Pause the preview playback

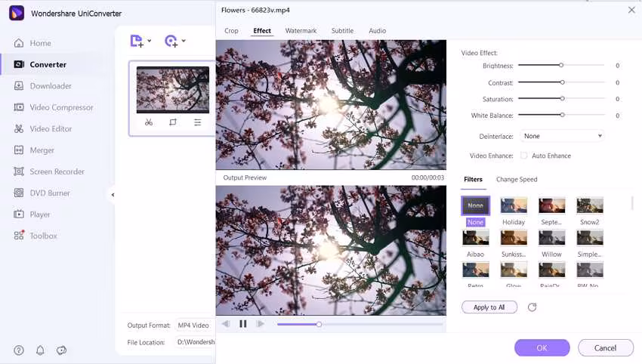(242, 324)
